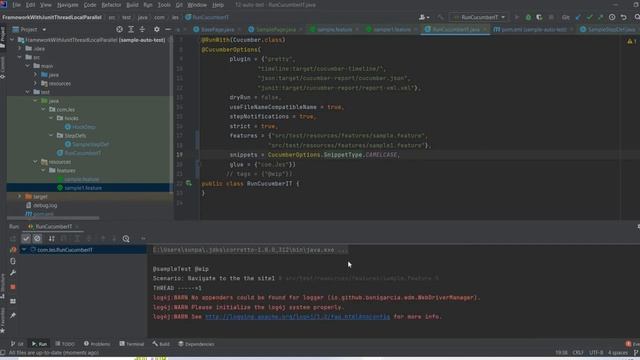Collapse the src folder in project tree

[x=20, y=57]
